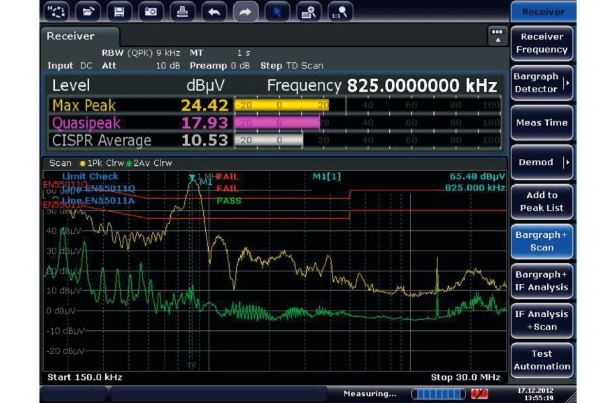Click the M1 marker on the trace peak
Image resolution: width=596 pixels, height=403 pixels.
pyautogui.click(x=192, y=177)
